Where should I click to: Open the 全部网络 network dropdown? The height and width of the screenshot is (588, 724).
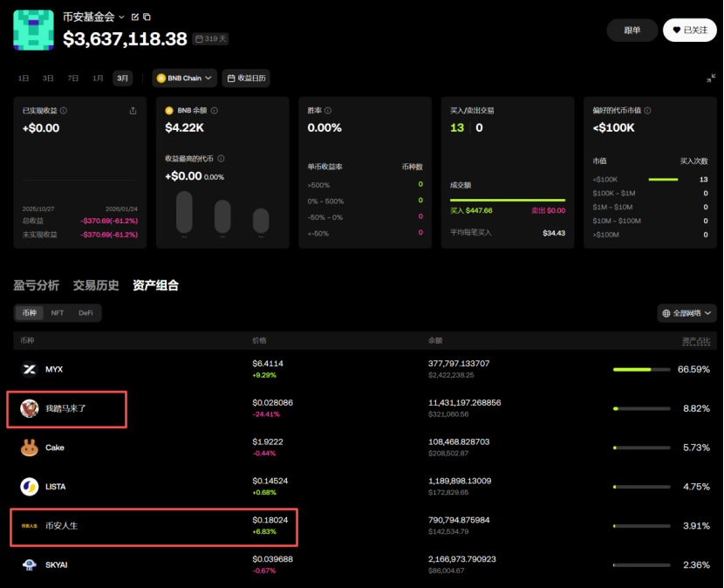(686, 313)
